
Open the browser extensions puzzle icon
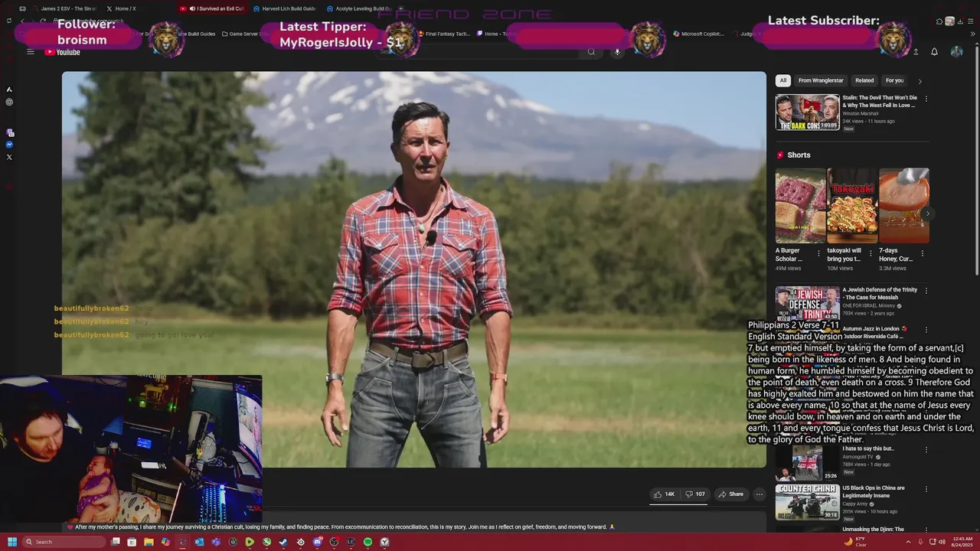(939, 21)
